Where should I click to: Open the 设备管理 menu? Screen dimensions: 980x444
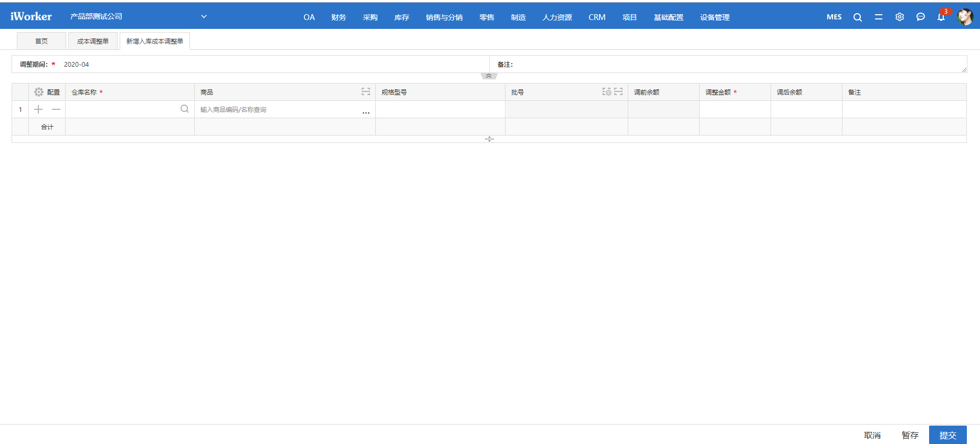[x=714, y=17]
